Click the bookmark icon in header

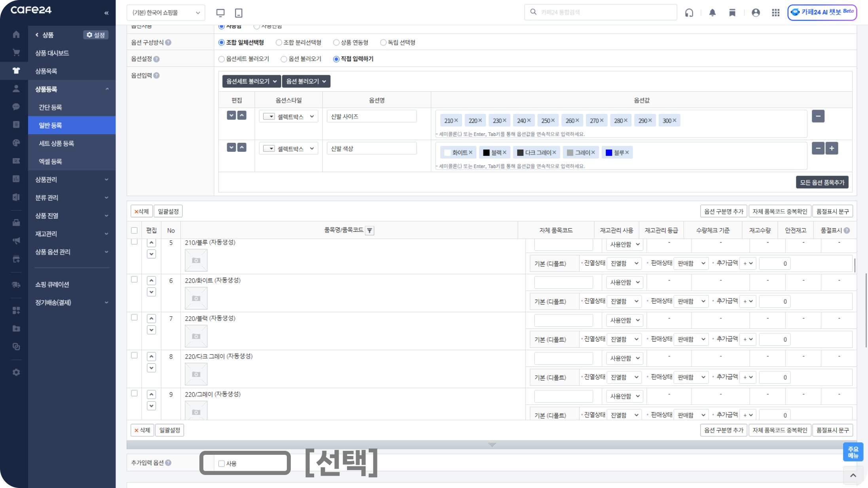click(732, 13)
